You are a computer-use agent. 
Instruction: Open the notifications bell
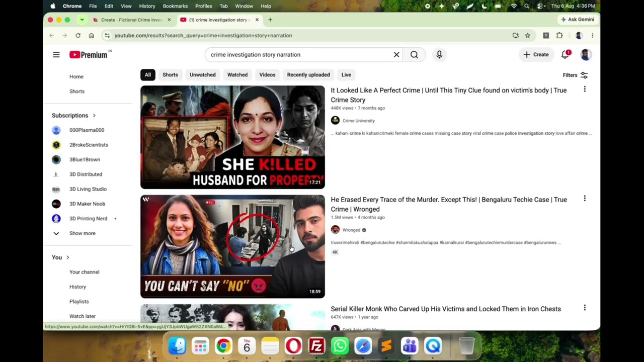566,54
